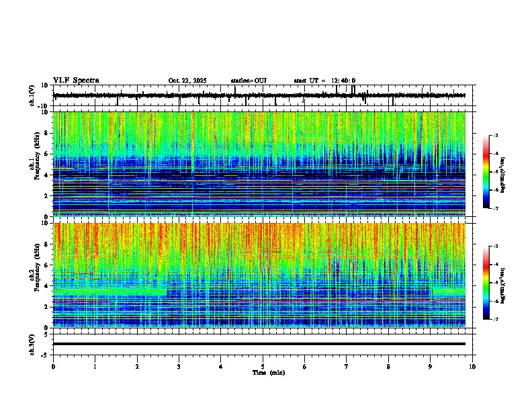The height and width of the screenshot is (411, 532).
Task: Click the "ch.2 Frequency (kHz)" axis label
Action: [x=35, y=267]
